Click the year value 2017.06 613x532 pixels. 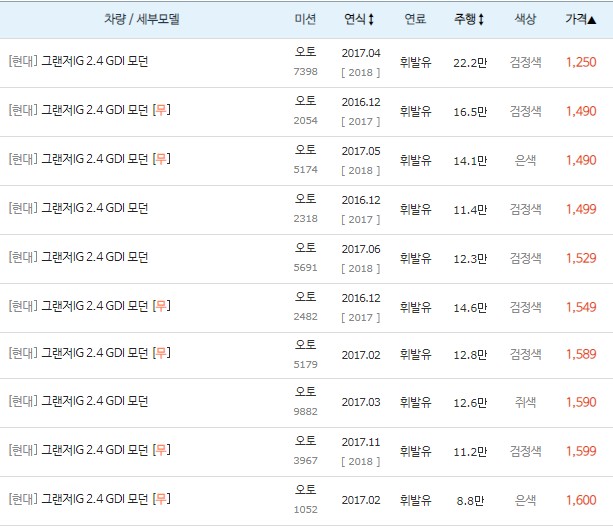361,249
